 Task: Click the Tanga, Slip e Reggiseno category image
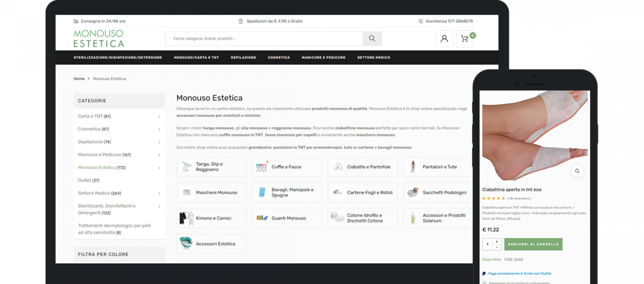(186, 167)
